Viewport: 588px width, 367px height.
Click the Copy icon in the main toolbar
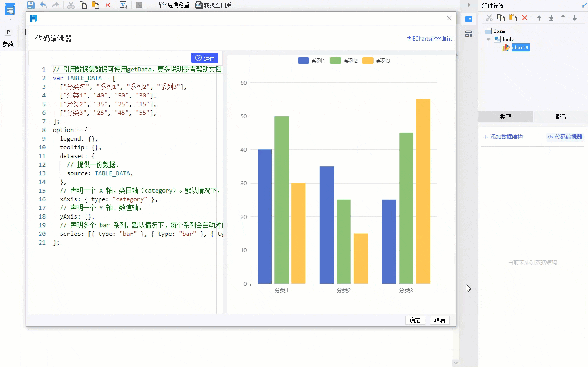click(83, 5)
